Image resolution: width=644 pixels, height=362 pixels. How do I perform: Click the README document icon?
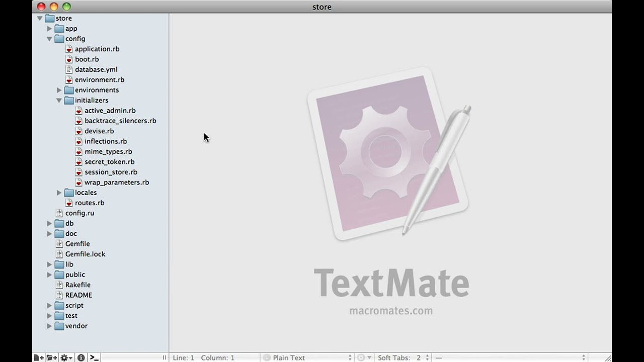pos(59,295)
